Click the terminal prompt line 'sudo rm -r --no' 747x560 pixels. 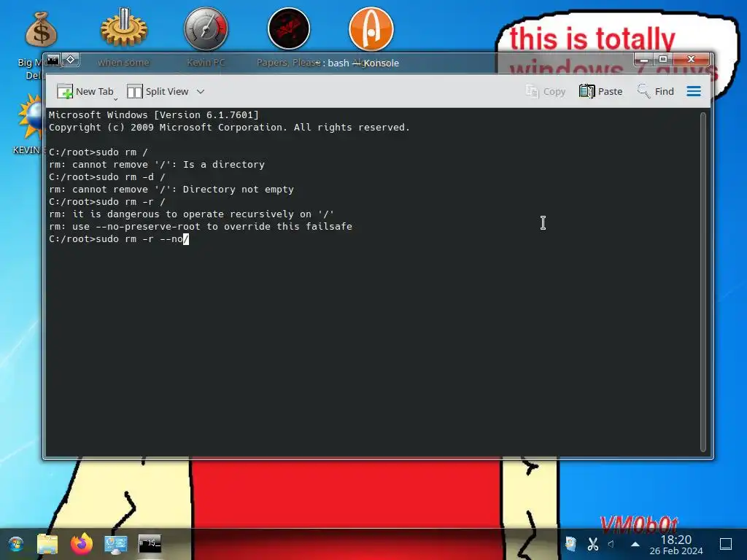point(119,239)
